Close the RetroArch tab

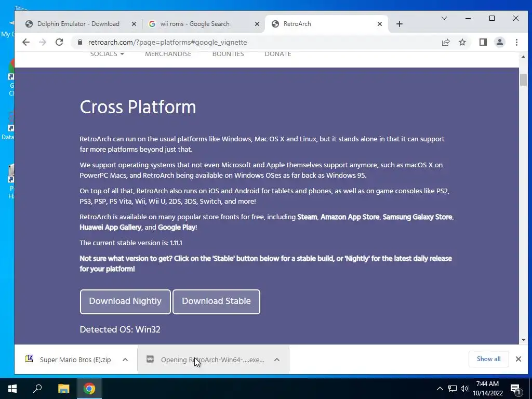380,24
